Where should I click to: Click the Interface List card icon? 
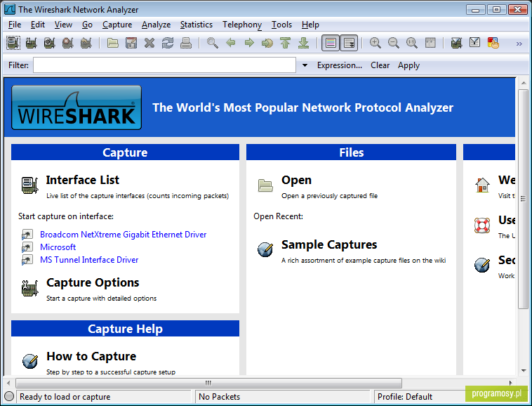pyautogui.click(x=30, y=185)
